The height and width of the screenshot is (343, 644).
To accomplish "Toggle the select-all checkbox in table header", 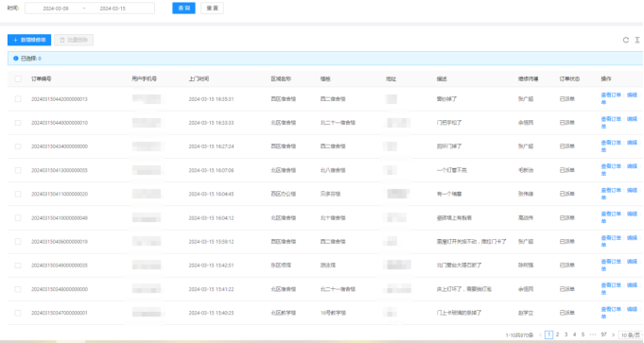I will (x=18, y=78).
